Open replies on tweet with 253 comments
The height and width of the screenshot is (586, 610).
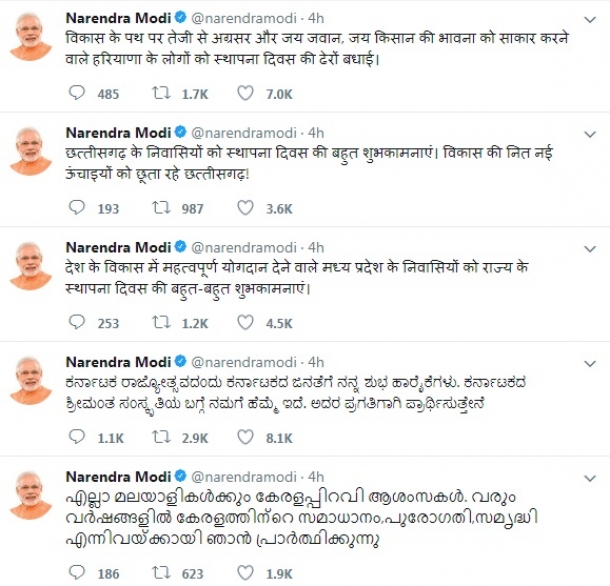click(78, 322)
